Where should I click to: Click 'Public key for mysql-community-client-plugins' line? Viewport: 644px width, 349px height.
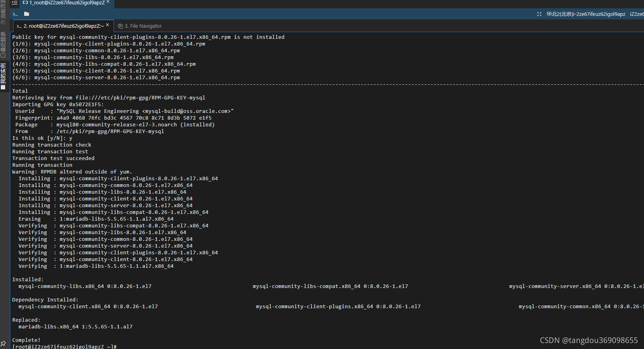pos(148,37)
